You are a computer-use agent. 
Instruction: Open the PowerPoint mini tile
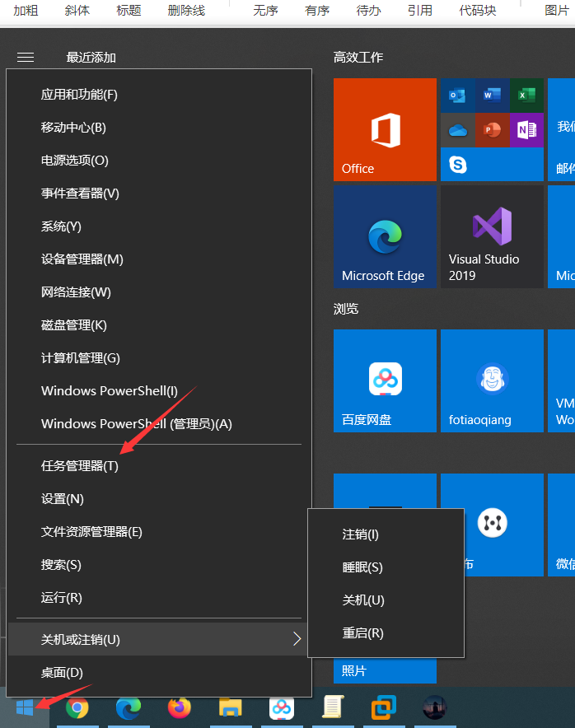(492, 130)
